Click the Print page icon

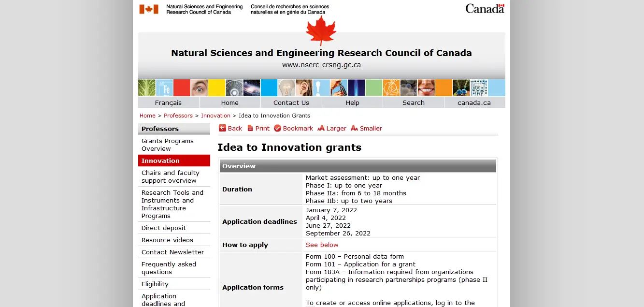point(250,128)
